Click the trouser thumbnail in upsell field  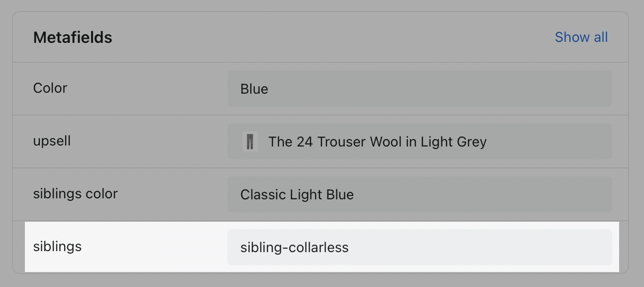pos(250,142)
